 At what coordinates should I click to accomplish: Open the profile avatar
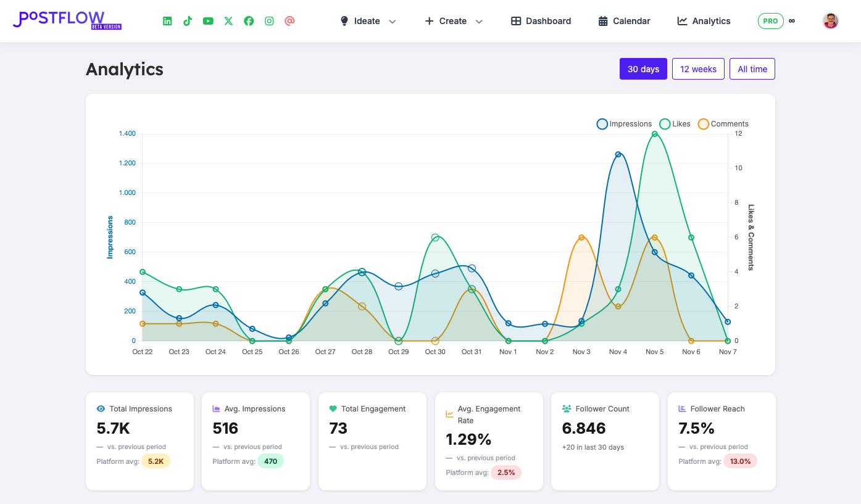[831, 20]
